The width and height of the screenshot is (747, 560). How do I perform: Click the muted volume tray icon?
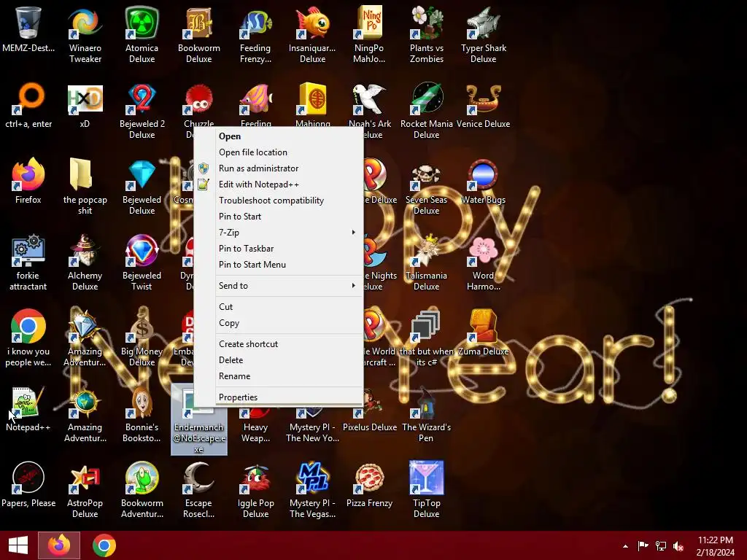pyautogui.click(x=678, y=546)
